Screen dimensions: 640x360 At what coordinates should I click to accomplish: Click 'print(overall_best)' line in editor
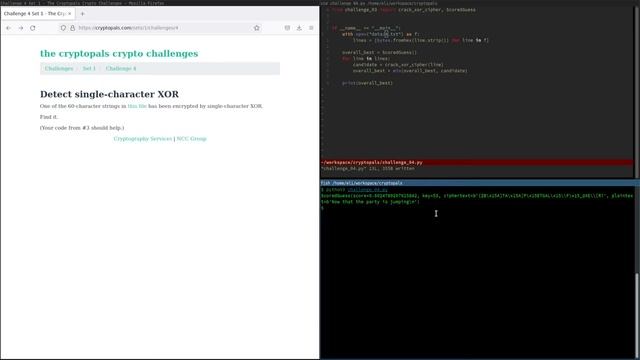click(367, 83)
